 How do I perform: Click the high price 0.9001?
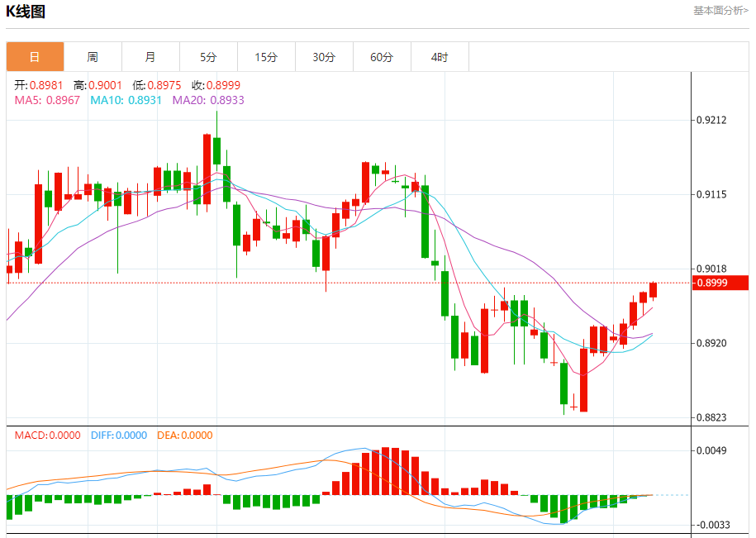tap(105, 85)
